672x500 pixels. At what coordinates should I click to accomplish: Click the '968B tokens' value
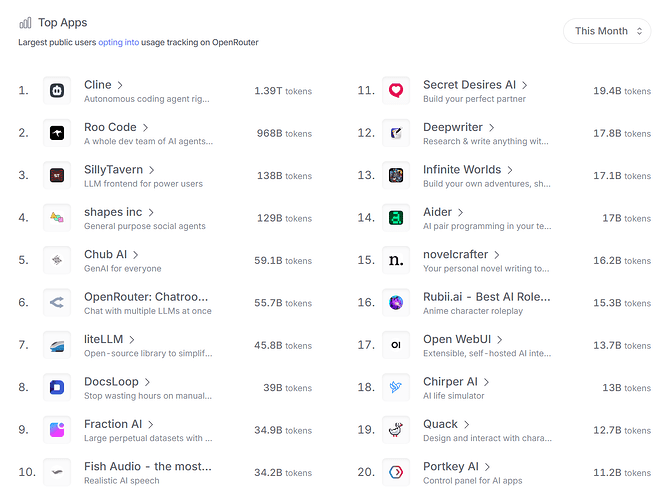pos(284,133)
